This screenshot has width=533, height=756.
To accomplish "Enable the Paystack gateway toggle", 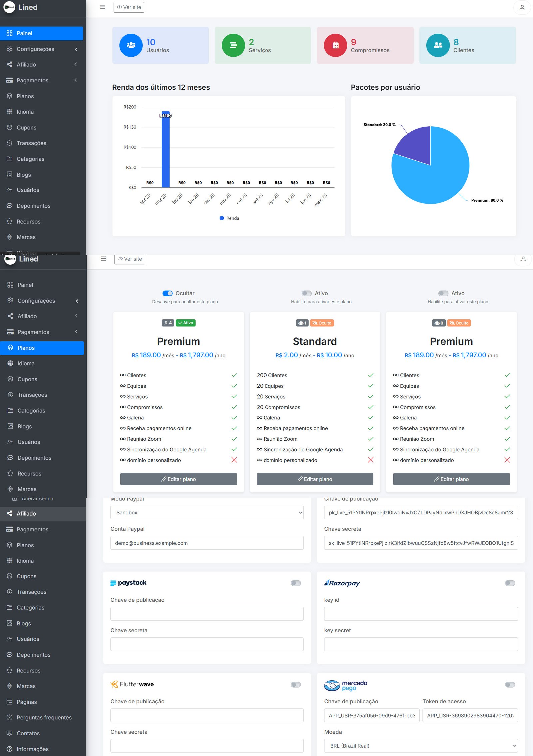I will tap(296, 583).
